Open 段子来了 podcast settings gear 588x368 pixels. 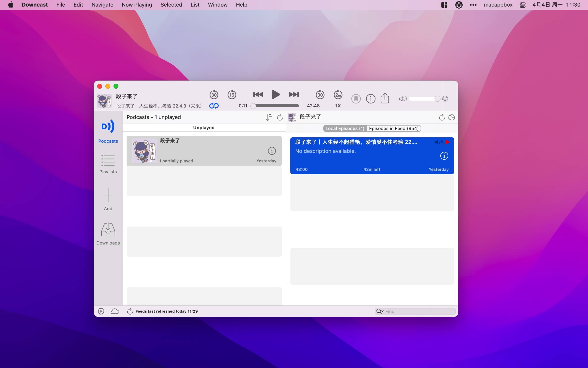pyautogui.click(x=451, y=117)
